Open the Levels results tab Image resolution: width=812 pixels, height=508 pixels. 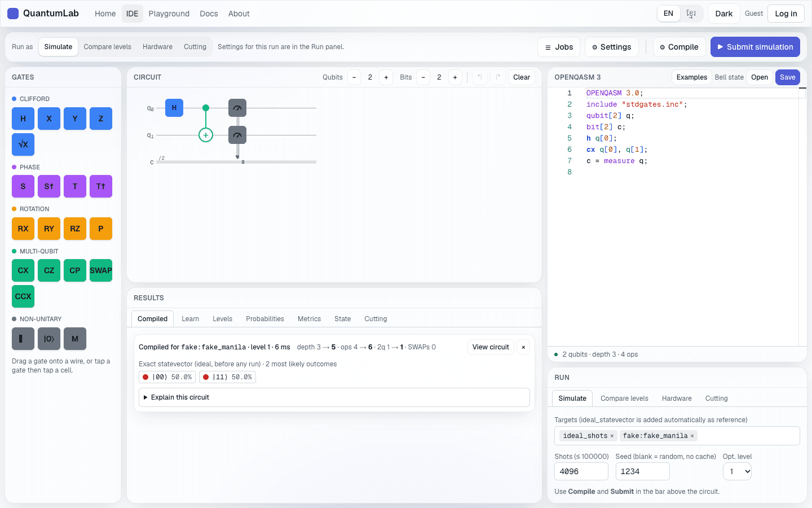pos(223,319)
